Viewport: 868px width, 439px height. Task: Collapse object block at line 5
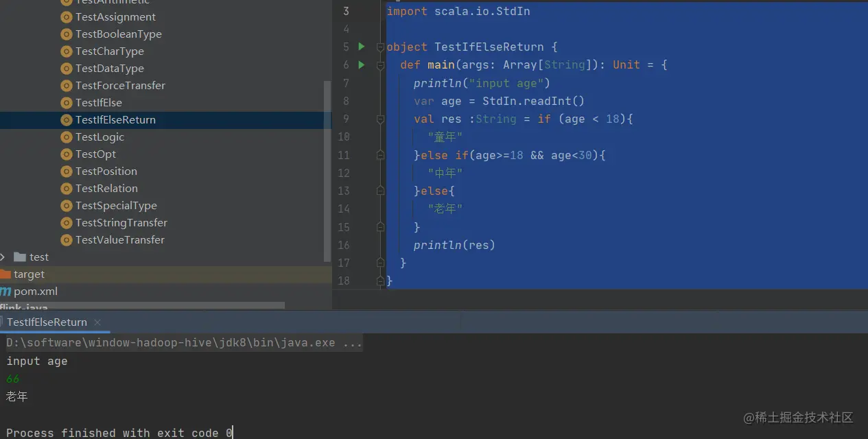point(380,47)
